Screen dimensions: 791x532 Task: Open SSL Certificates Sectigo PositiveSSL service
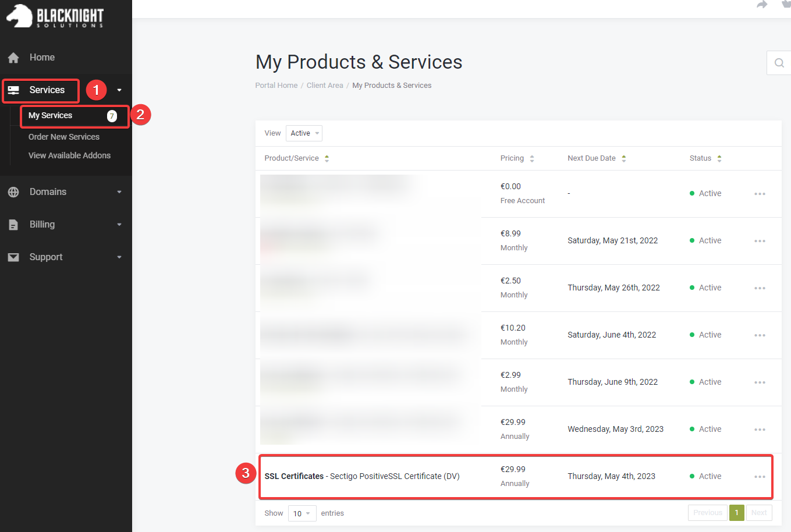362,476
